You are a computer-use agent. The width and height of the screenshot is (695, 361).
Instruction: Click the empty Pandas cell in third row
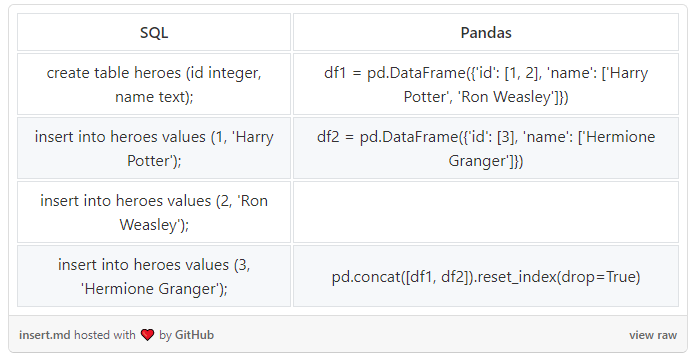pyautogui.click(x=486, y=212)
